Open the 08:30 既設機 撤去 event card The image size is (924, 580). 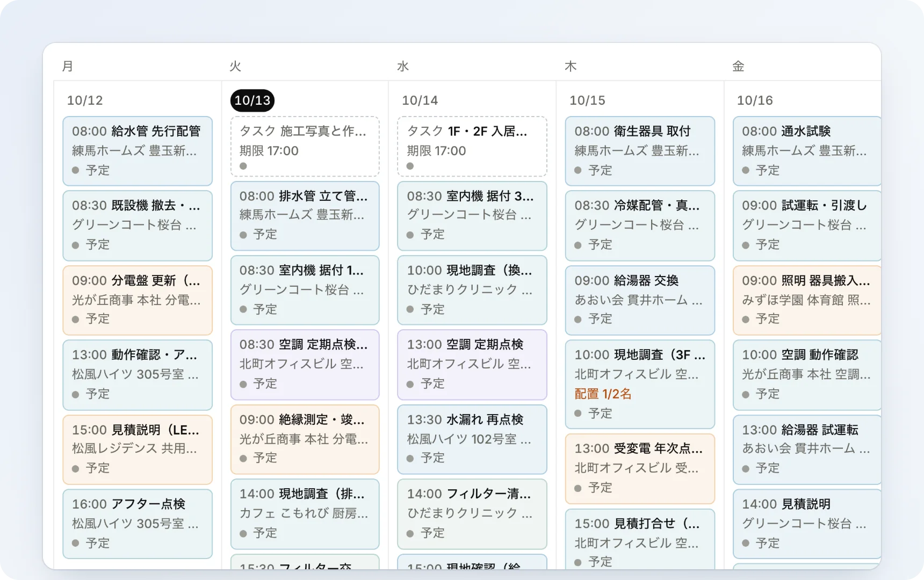(138, 226)
